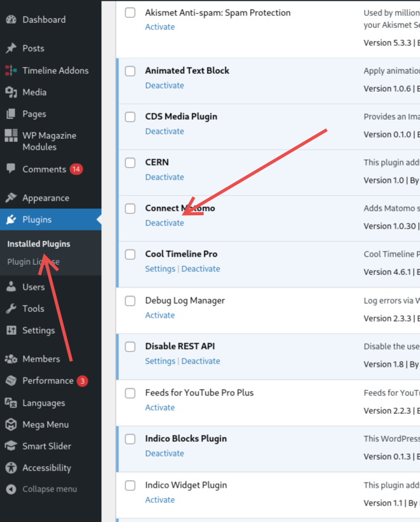Activate the Debug Log Manager plugin
Image resolution: width=420 pixels, height=522 pixels.
160,315
